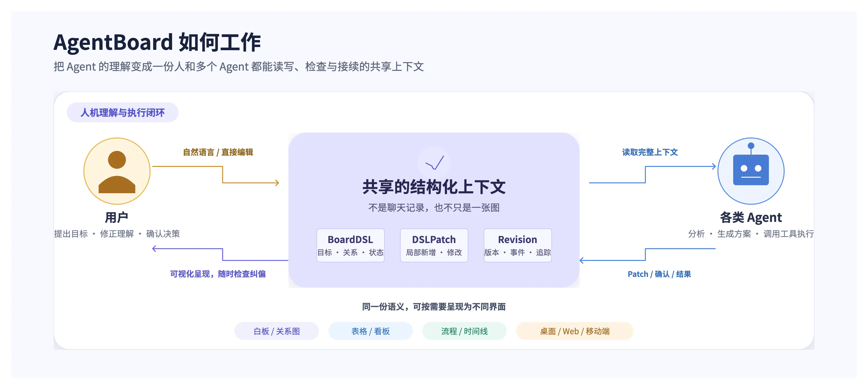Click the 共享的结构化上下文 heading
Viewport: 868px width, 389px height.
[434, 187]
